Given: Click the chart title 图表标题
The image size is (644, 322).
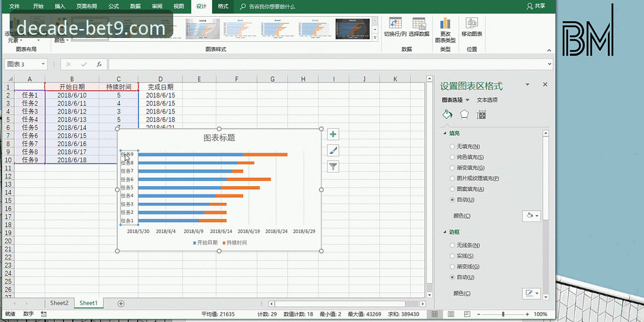Looking at the screenshot, I should click(x=220, y=138).
